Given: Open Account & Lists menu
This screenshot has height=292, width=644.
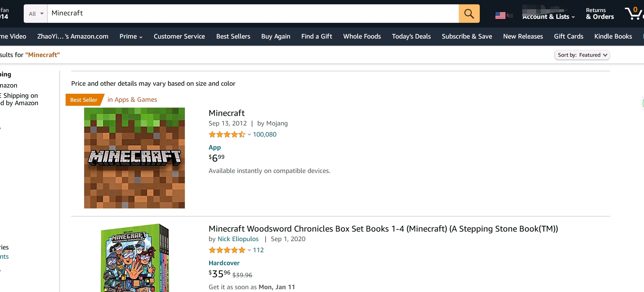Looking at the screenshot, I should click(x=548, y=17).
